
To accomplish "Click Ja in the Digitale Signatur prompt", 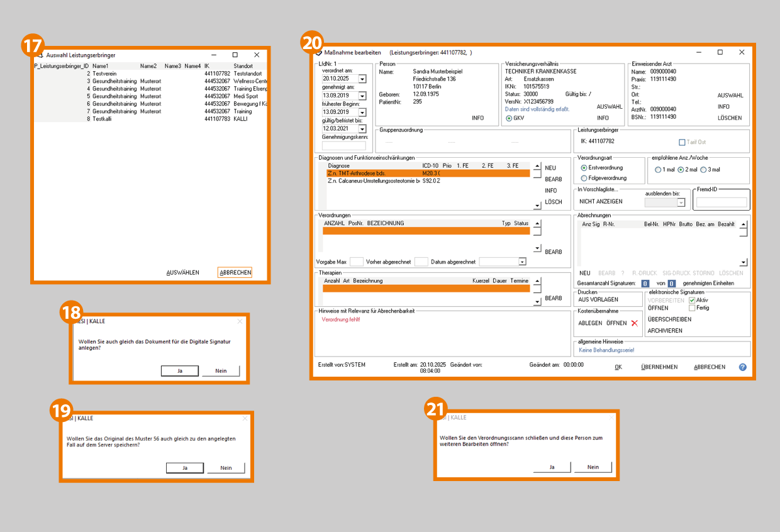I will [x=179, y=371].
